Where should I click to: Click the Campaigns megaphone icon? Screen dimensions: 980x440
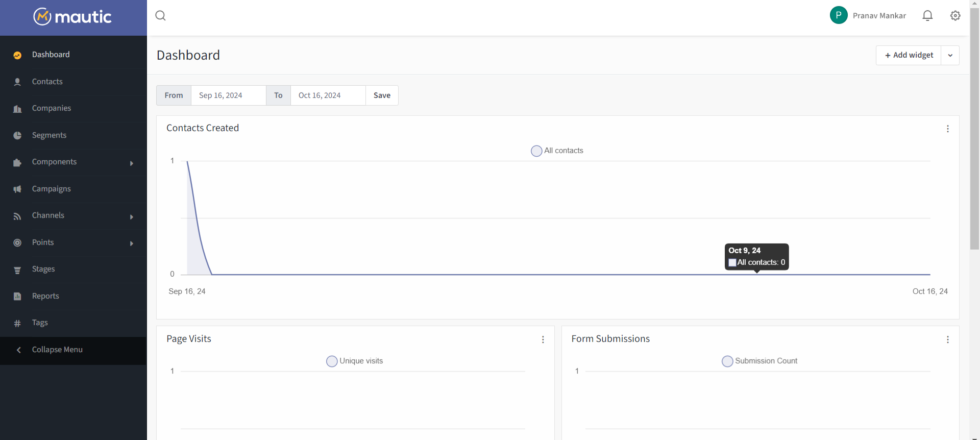17,189
